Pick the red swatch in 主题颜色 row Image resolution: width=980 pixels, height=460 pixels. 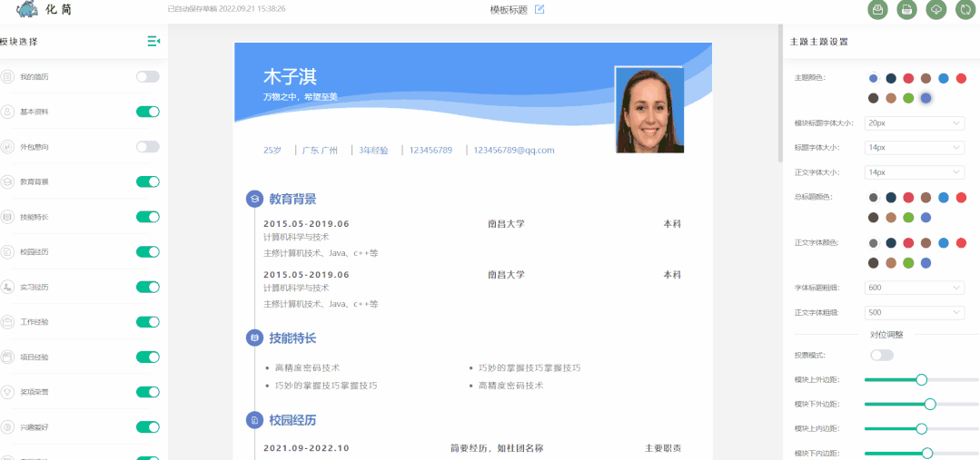pos(909,78)
